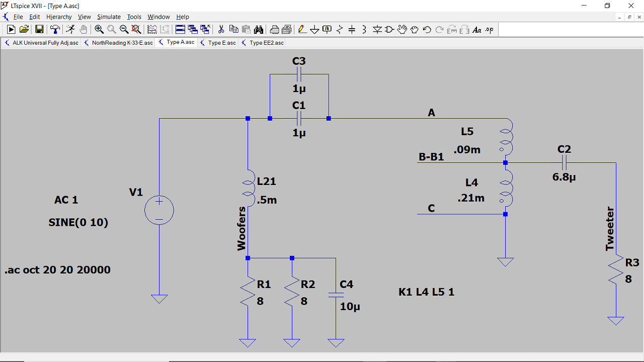Screen dimensions: 644x362
Task: Place an inductor from the toolbar
Action: click(364, 30)
